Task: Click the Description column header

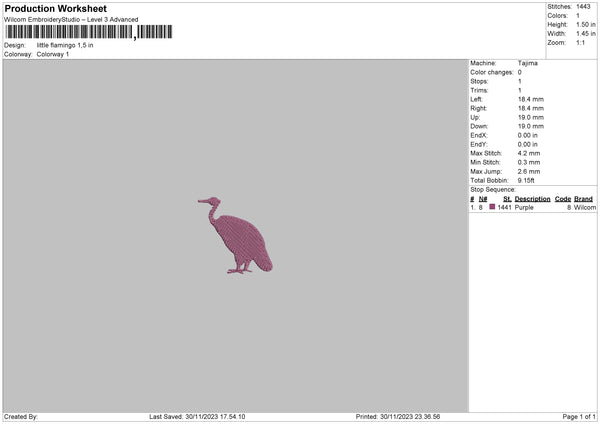Action: pyautogui.click(x=532, y=199)
